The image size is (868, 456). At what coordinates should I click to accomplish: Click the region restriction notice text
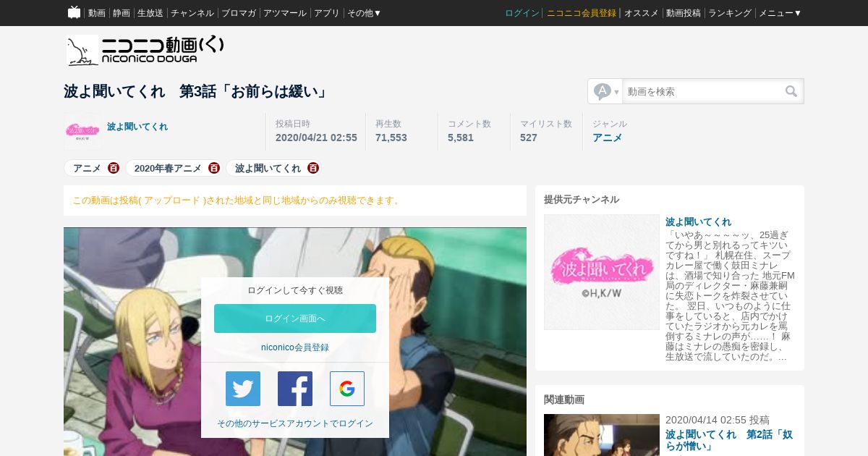(237, 200)
